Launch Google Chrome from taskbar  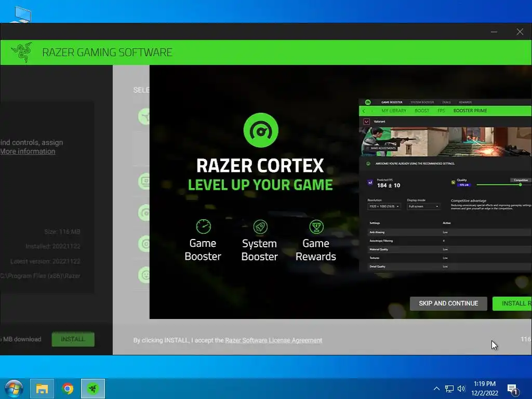(68, 389)
